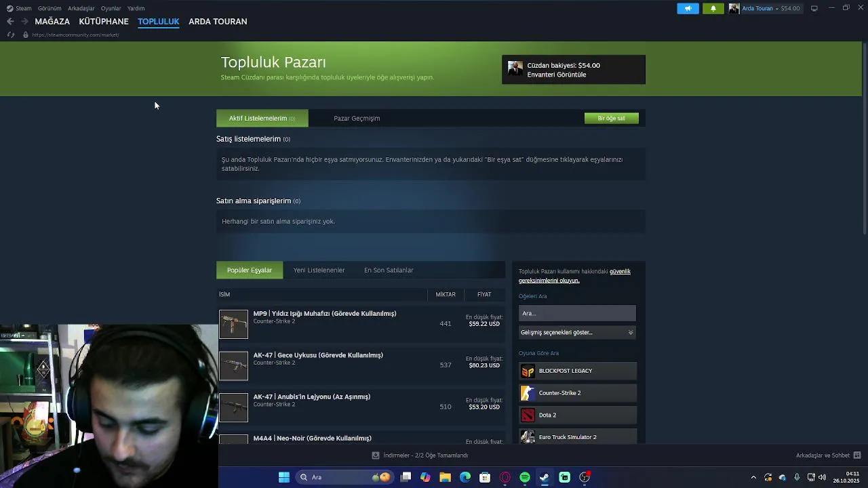Expand Gelişmiş seçenekleri göster dropdown
868x488 pixels.
pyautogui.click(x=577, y=333)
